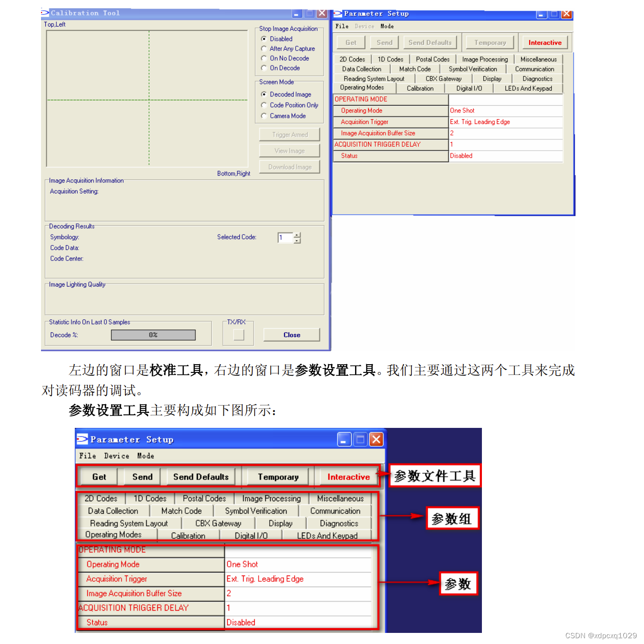644x644 pixels.
Task: Open the File menu in Parameter Setup
Action: click(x=342, y=26)
